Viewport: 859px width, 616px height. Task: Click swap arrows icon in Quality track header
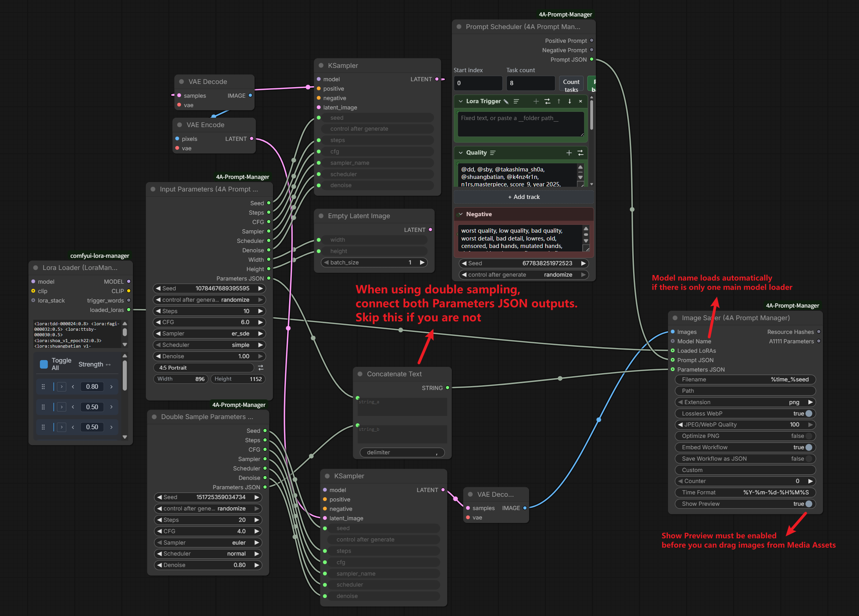[581, 153]
